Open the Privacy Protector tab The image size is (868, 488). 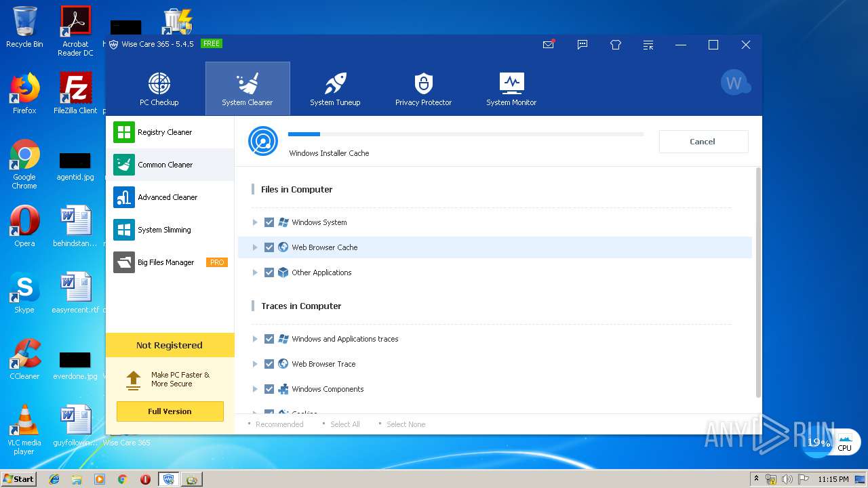click(x=423, y=89)
